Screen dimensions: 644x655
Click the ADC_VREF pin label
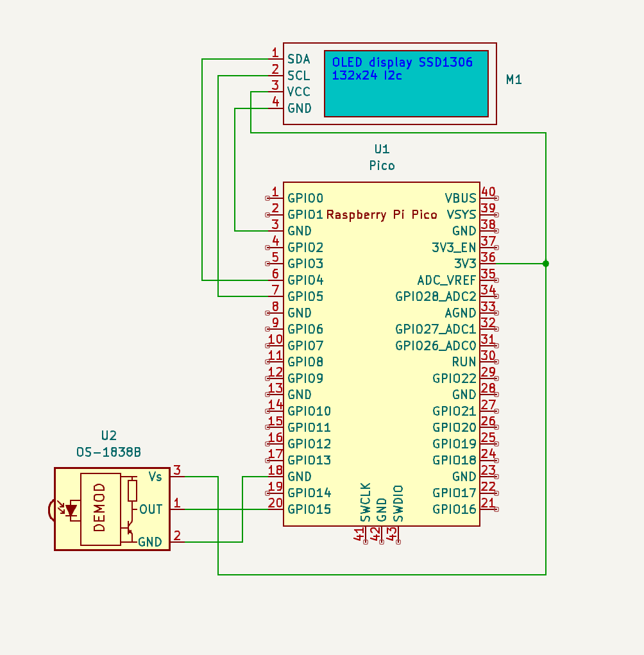pyautogui.click(x=447, y=280)
